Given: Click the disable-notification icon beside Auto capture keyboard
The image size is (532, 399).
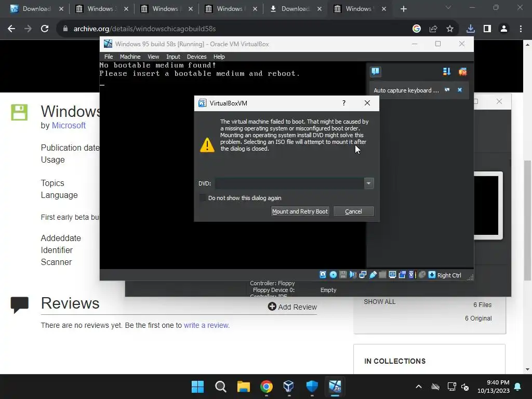Looking at the screenshot, I should tap(447, 90).
